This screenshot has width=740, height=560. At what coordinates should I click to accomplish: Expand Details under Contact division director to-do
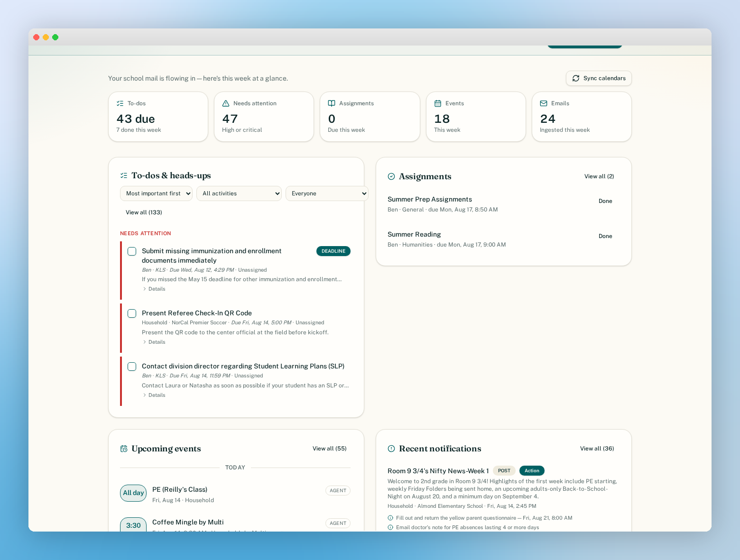pyautogui.click(x=154, y=395)
